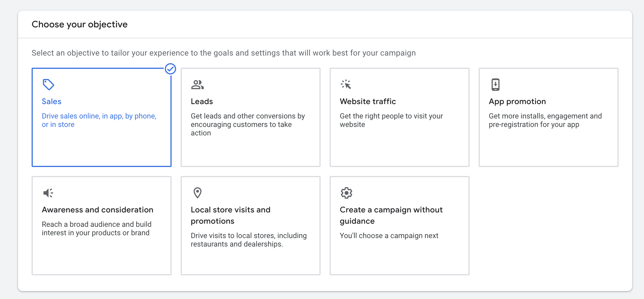
Task: Click the Leads people icon
Action: pos(197,85)
